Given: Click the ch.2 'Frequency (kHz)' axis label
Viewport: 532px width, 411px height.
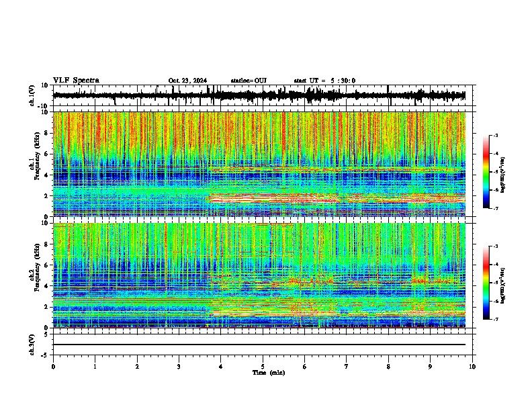Looking at the screenshot, I should pos(37,267).
